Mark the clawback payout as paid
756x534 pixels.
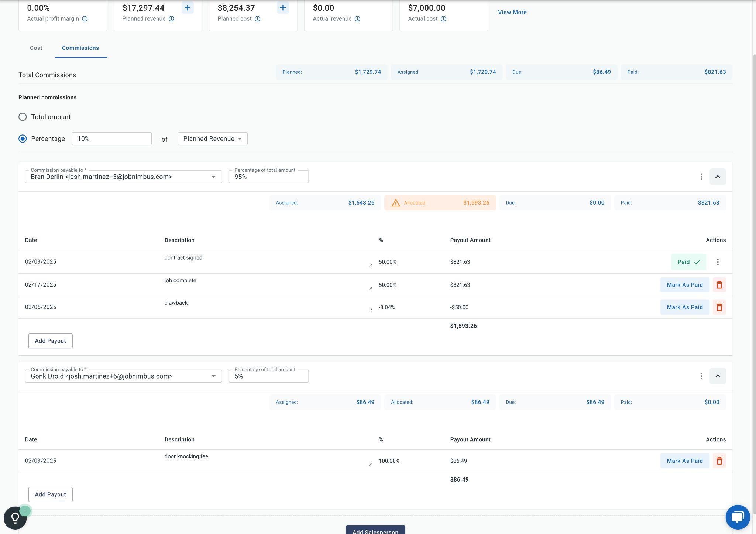click(684, 307)
